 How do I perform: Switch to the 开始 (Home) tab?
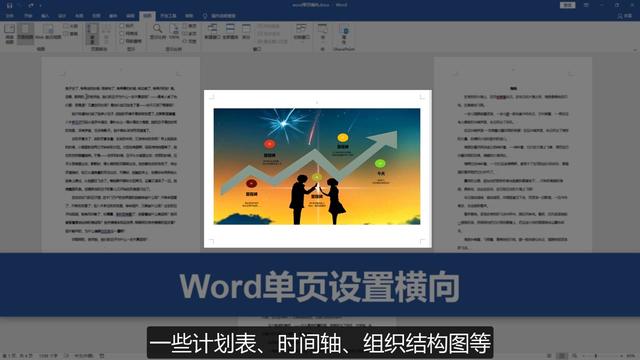pos(28,16)
